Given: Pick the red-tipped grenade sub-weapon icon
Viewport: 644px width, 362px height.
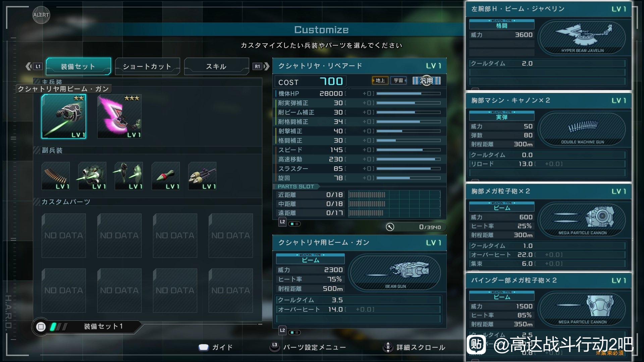Looking at the screenshot, I should pyautogui.click(x=166, y=176).
